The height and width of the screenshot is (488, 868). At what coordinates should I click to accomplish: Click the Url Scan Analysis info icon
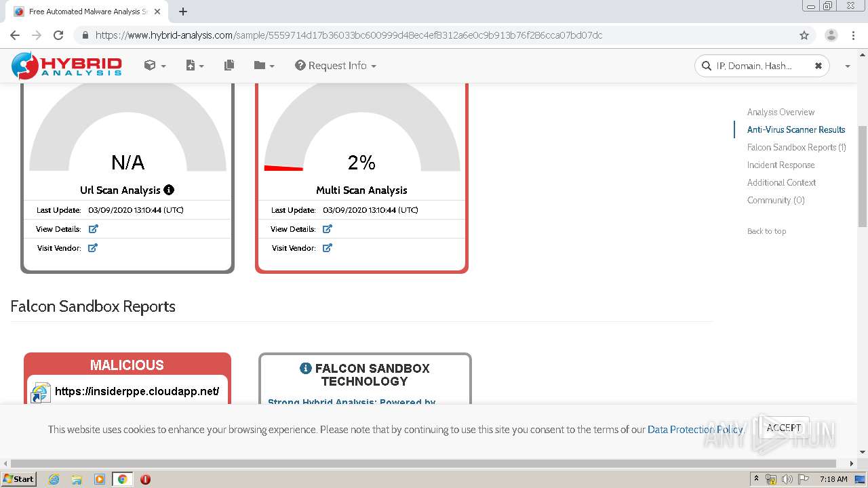(169, 190)
